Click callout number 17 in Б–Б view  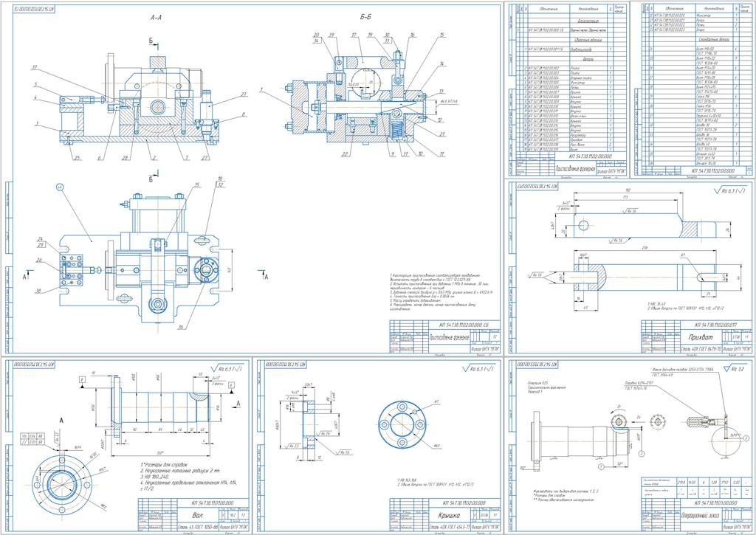tap(354, 35)
